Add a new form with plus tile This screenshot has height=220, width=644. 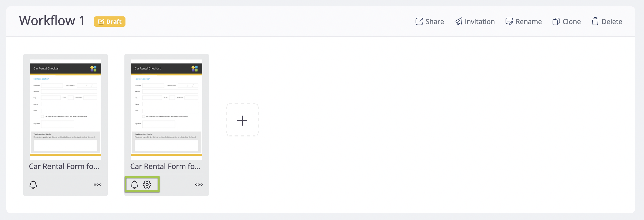point(242,121)
